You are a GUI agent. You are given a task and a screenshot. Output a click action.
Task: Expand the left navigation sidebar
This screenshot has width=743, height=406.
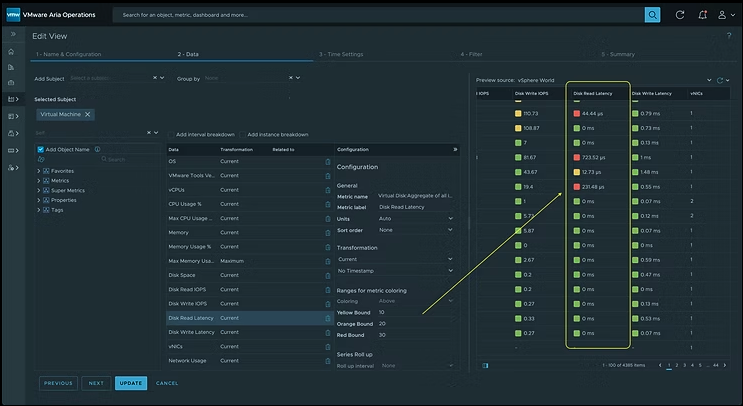[x=13, y=34]
